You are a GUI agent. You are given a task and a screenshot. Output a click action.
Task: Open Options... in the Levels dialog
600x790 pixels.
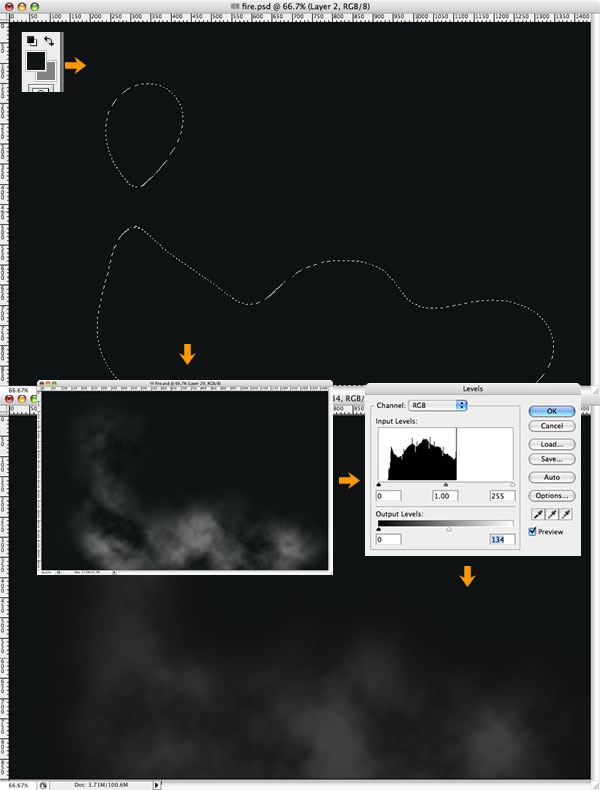(x=552, y=496)
